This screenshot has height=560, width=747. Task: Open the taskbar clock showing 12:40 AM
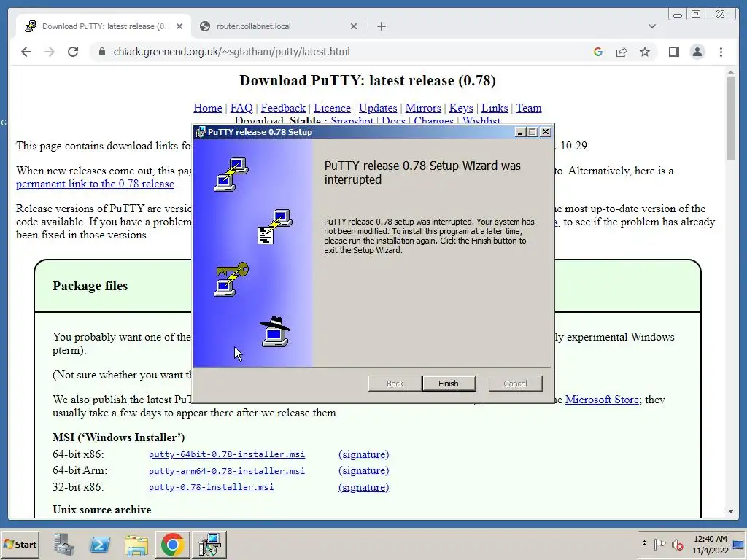point(711,544)
